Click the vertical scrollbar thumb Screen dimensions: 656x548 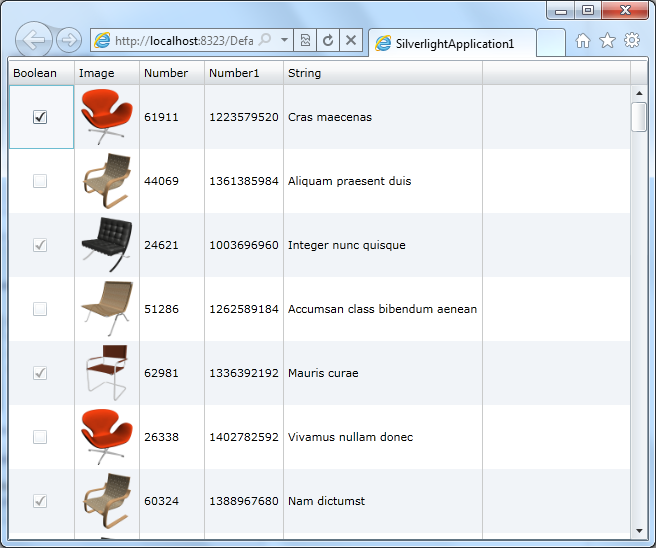click(x=639, y=117)
